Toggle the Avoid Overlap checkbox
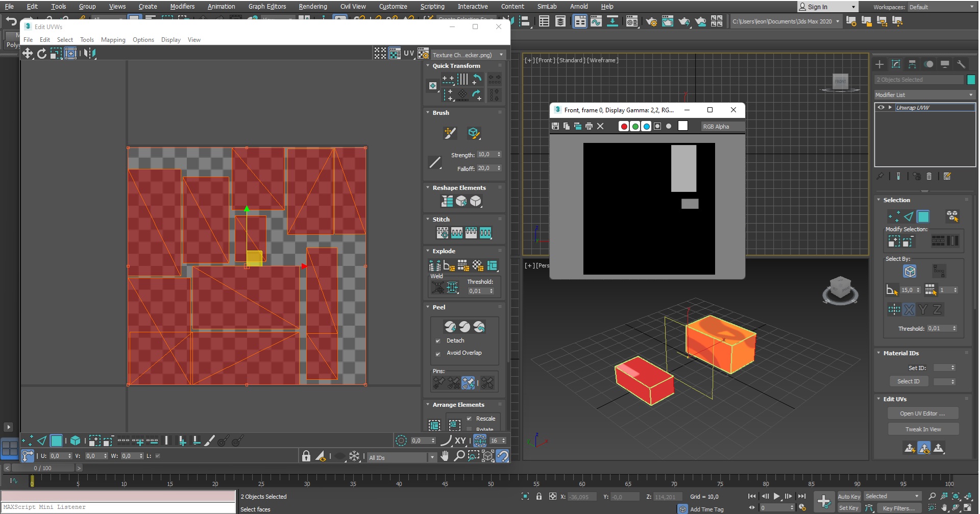The image size is (980, 514). click(438, 353)
